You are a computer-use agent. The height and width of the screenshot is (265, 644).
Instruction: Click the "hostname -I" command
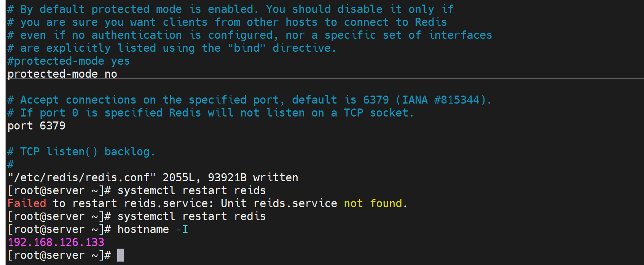click(153, 229)
